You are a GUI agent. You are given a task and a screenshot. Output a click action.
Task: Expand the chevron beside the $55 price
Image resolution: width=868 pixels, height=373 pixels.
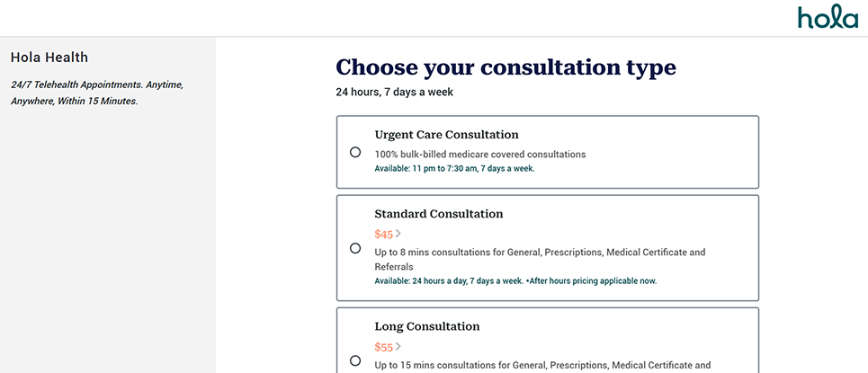tap(398, 346)
